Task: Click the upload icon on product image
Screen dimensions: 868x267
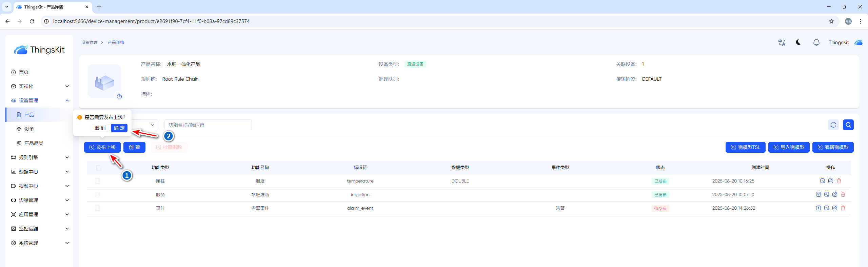Action: click(x=119, y=96)
